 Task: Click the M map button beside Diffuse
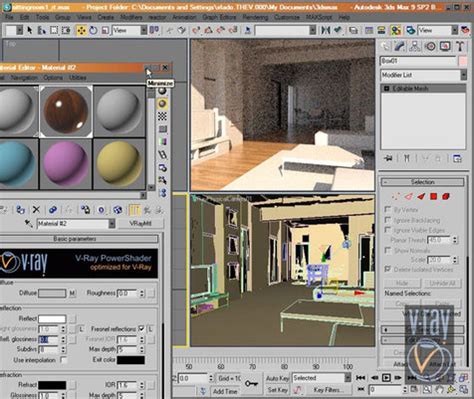pos(72,293)
